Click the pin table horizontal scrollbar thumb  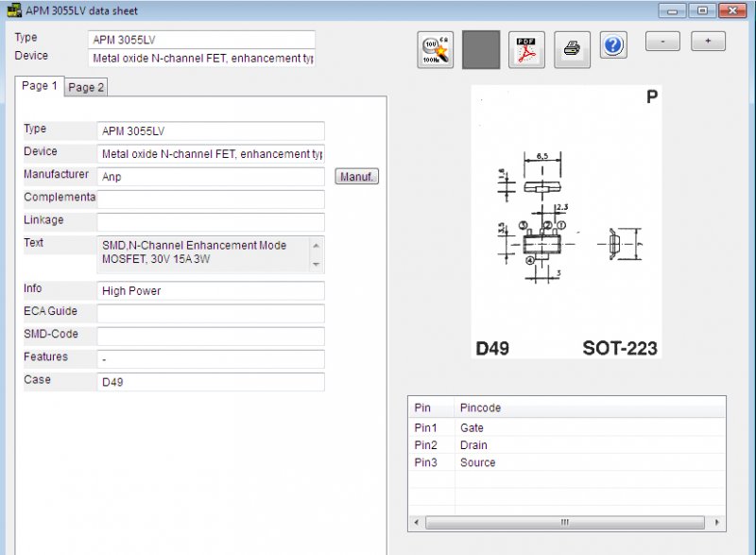point(565,522)
